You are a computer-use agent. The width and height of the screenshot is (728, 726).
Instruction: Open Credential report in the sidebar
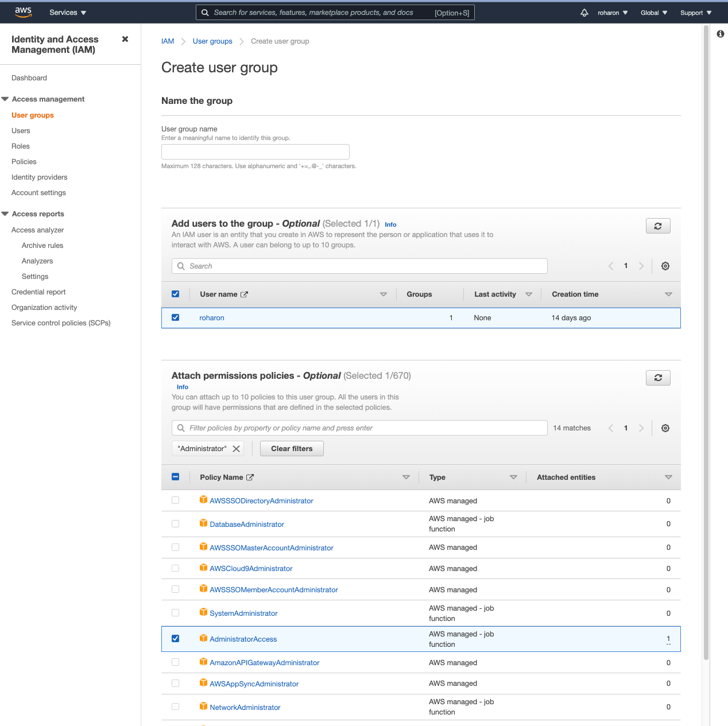[38, 292]
